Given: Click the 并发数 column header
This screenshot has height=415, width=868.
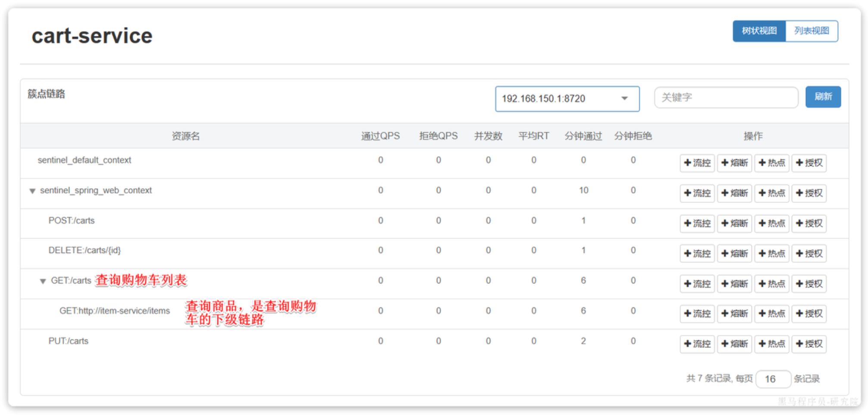Looking at the screenshot, I should point(488,136).
